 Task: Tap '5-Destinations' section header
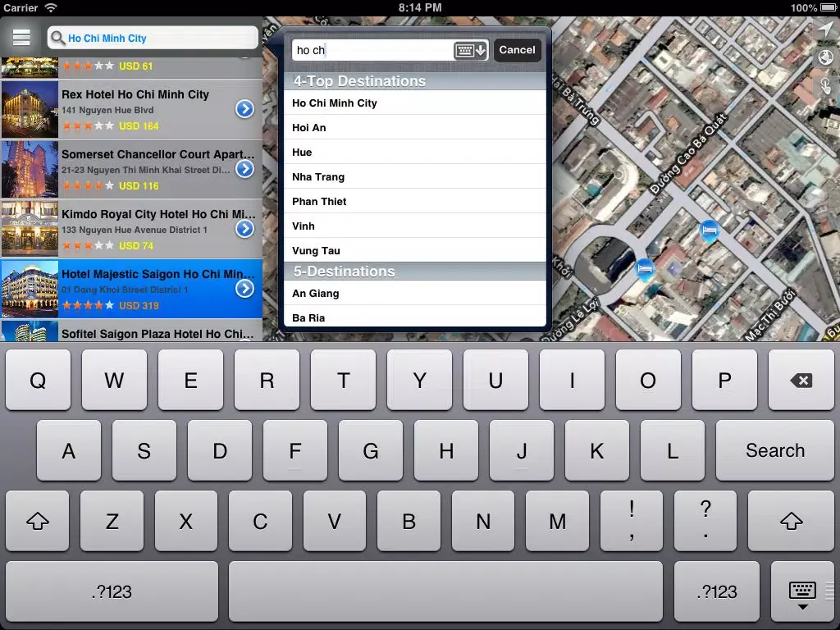pyautogui.click(x=414, y=272)
